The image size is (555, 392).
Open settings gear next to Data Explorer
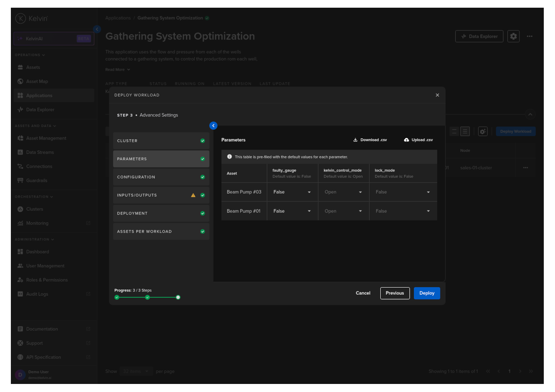tap(513, 36)
